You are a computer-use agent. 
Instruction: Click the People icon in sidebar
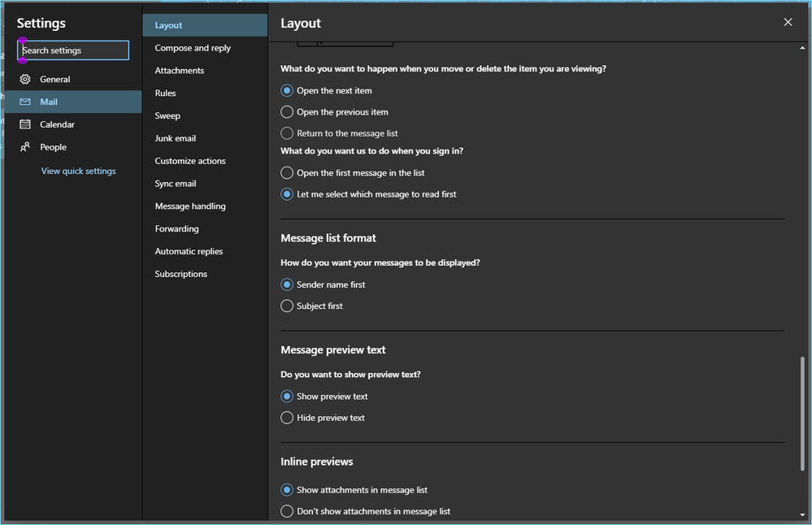click(25, 147)
